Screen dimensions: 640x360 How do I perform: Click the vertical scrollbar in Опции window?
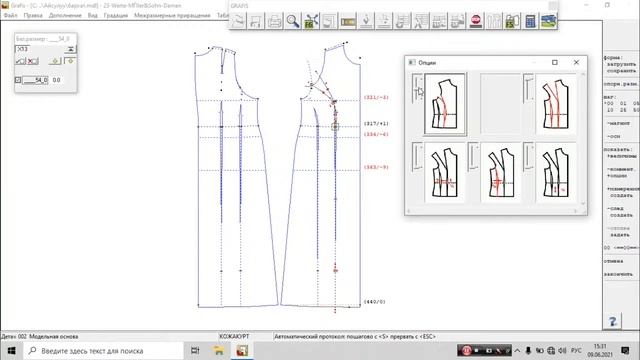coord(583,139)
